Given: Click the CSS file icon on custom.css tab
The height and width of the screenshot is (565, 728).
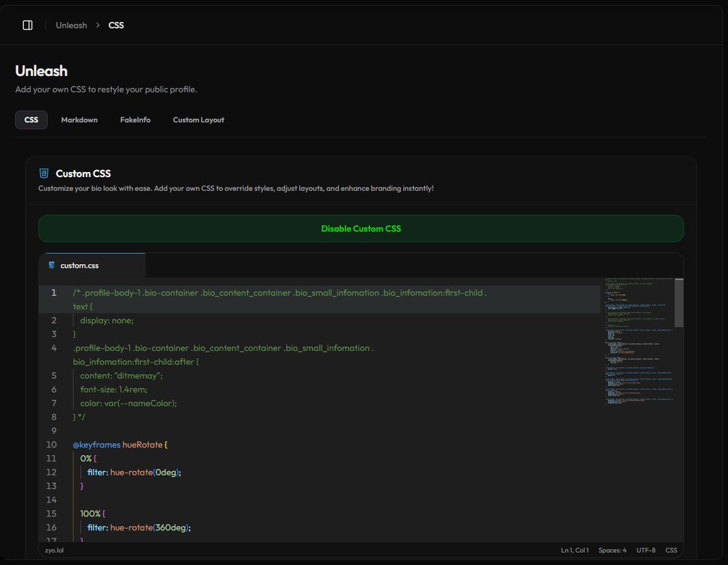Looking at the screenshot, I should click(52, 265).
